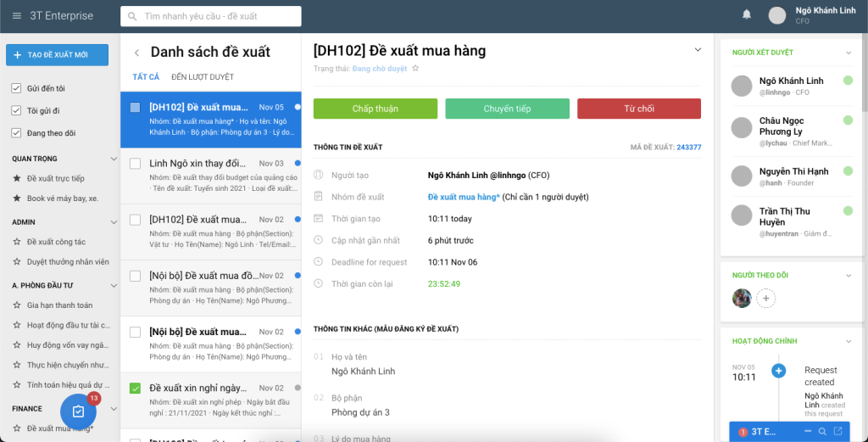Click the red Từ chối button
Viewport: 868px width, 442px height.
tap(639, 109)
